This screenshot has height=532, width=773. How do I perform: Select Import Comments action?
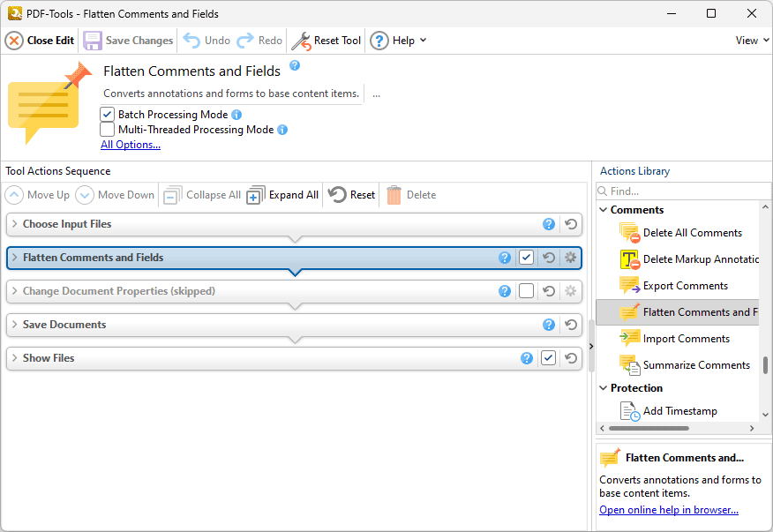tap(674, 339)
